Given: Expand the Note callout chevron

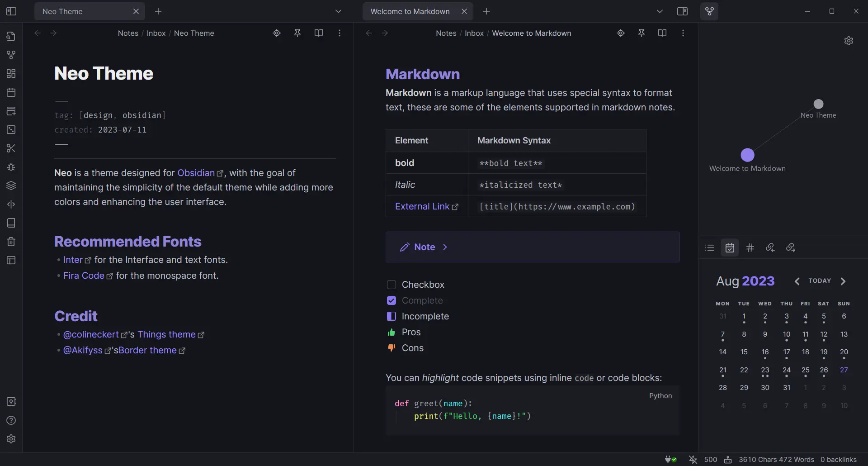Looking at the screenshot, I should point(445,247).
